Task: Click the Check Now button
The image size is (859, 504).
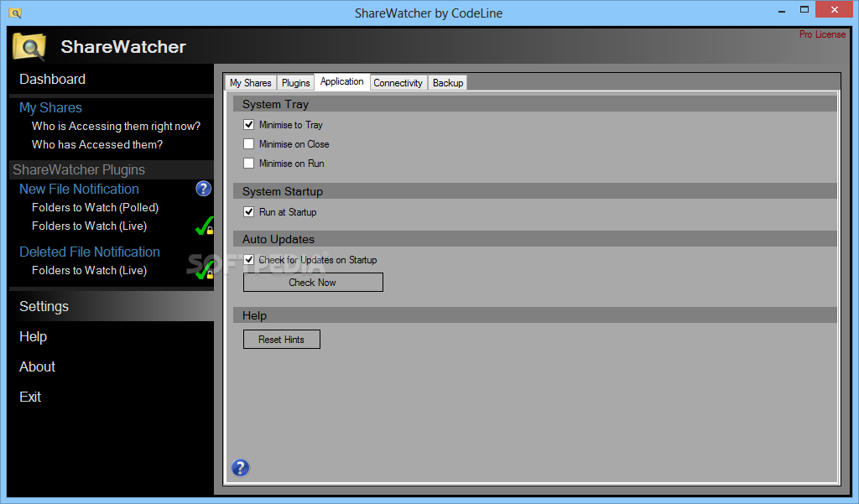Action: tap(313, 282)
